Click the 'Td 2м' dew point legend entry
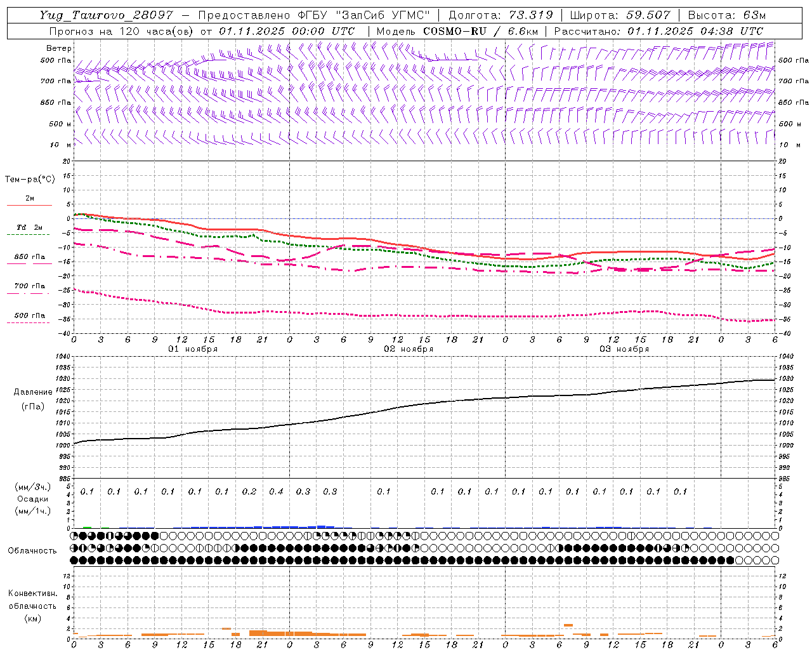Image resolution: width=812 pixels, height=650 pixels. [30, 227]
